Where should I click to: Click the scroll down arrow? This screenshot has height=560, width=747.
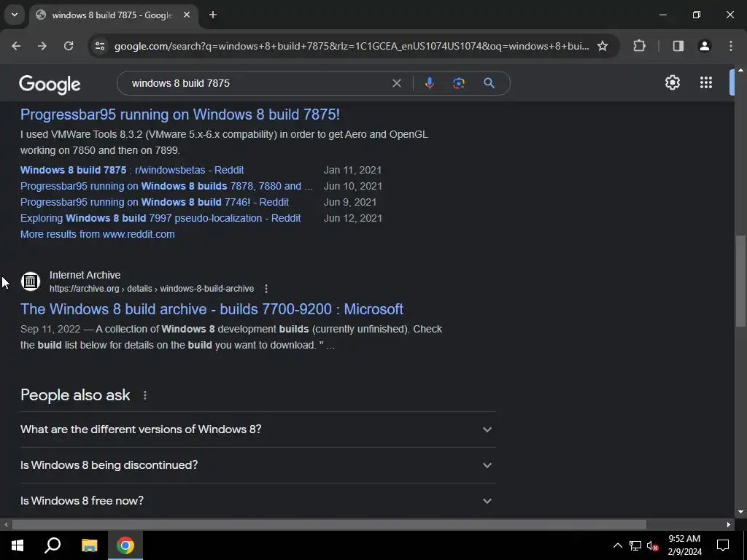pyautogui.click(x=740, y=513)
